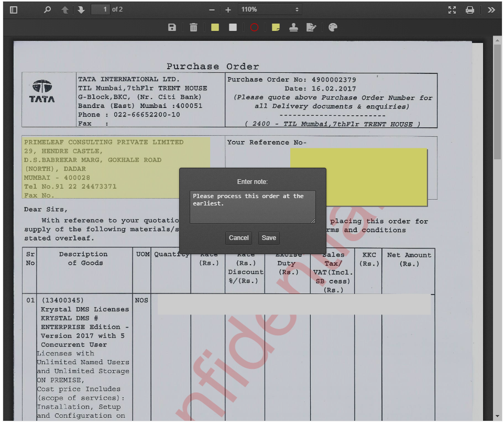This screenshot has height=425, width=504.
Task: Click the scrollbar down arrow
Action: click(498, 416)
